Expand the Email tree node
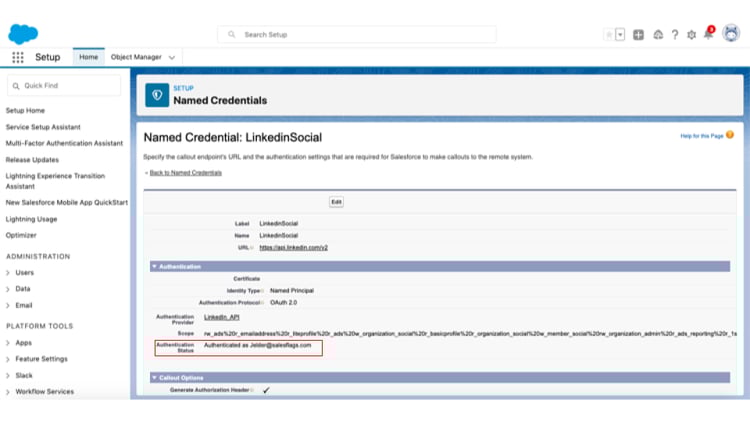 tap(8, 306)
